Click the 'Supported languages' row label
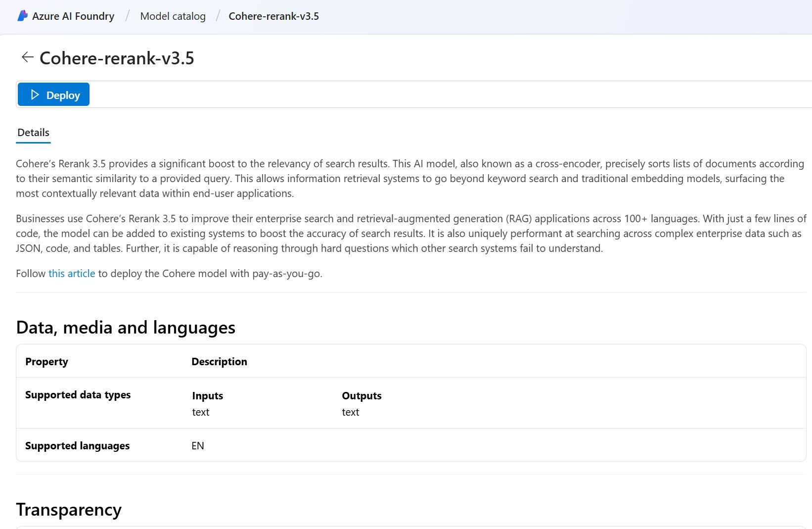The image size is (812, 529). (x=77, y=446)
